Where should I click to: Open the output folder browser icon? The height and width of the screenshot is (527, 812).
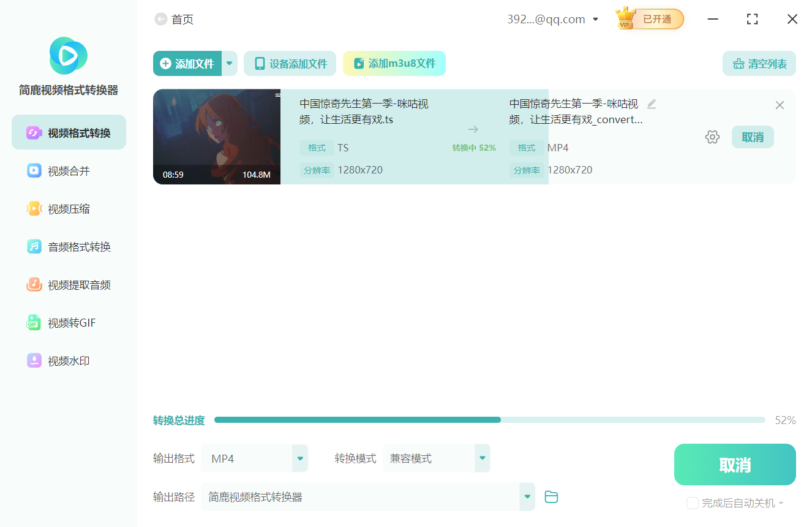[551, 496]
